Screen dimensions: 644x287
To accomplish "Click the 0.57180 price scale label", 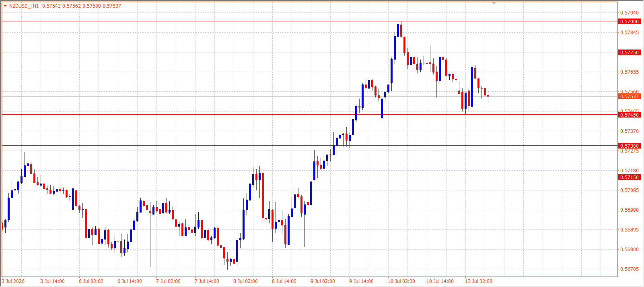I will [630, 171].
